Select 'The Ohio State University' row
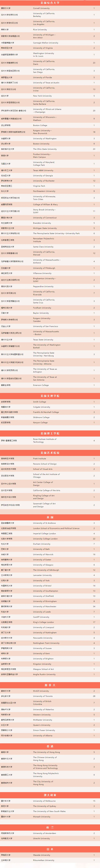The height and width of the screenshot is (868, 100). (50, 149)
